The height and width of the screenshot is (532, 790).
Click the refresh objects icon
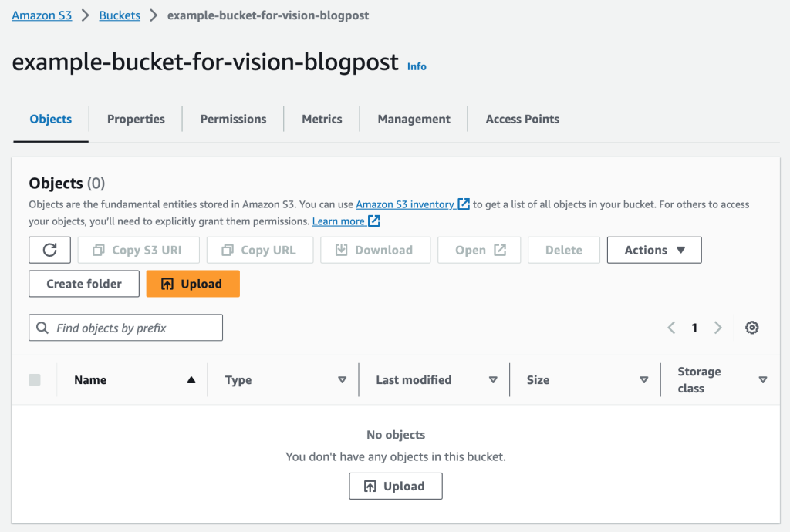(x=49, y=250)
